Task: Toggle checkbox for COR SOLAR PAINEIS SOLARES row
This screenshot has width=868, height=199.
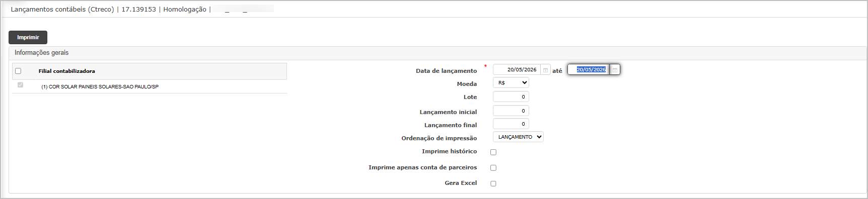Action: 20,85
